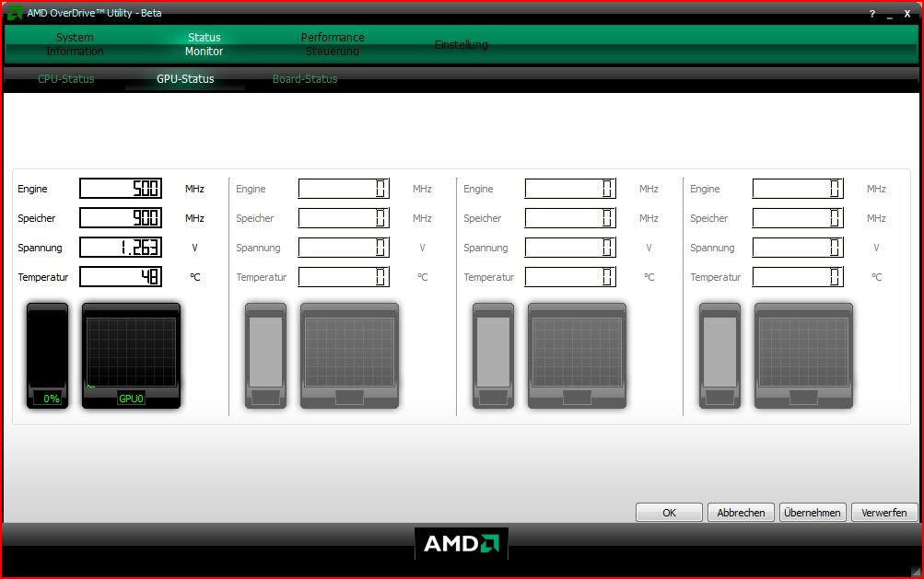Click the GPU0 Speicher 900 MHz field

[x=121, y=218]
